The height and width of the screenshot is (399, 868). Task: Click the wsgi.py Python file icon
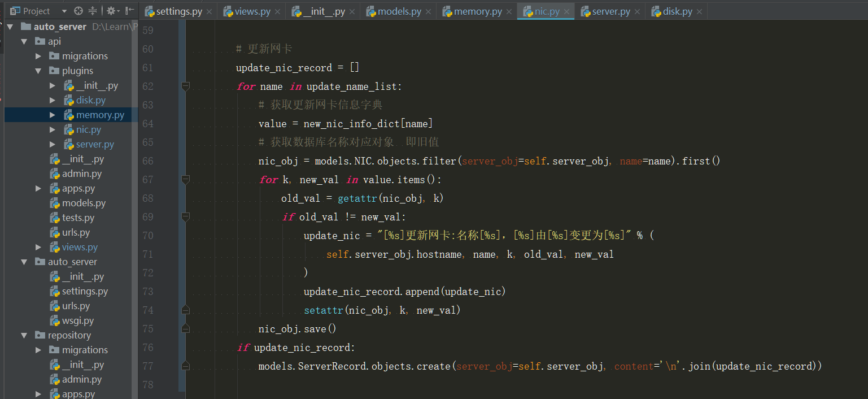[55, 320]
